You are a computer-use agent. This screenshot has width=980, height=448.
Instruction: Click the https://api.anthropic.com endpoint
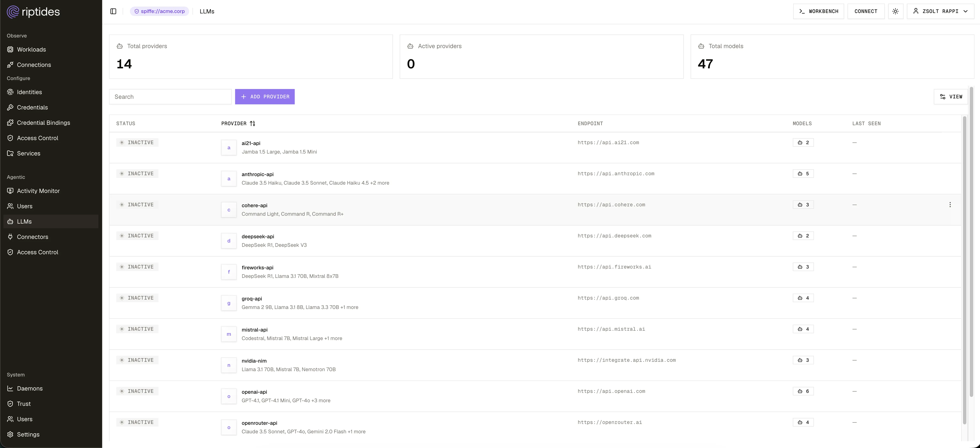click(616, 174)
